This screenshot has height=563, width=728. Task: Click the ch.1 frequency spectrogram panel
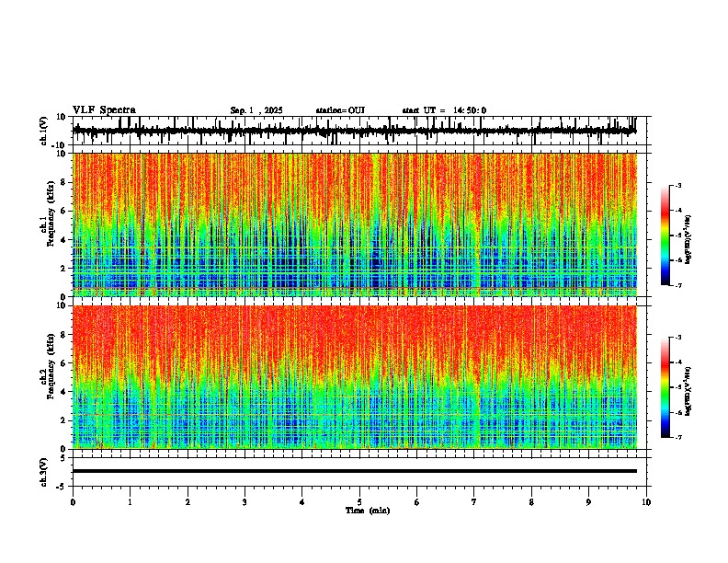click(355, 224)
